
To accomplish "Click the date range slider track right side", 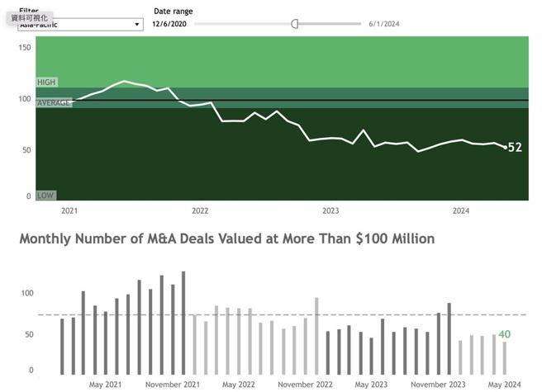I will (330, 24).
